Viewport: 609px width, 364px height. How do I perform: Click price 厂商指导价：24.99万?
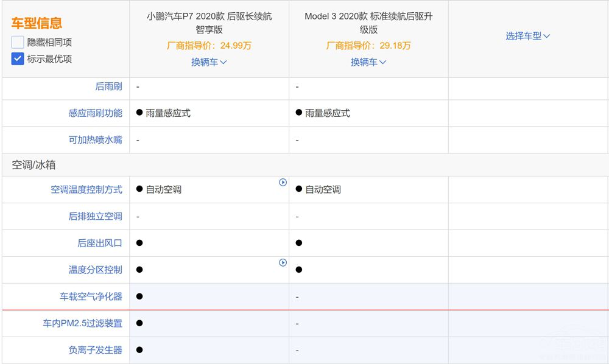(209, 46)
